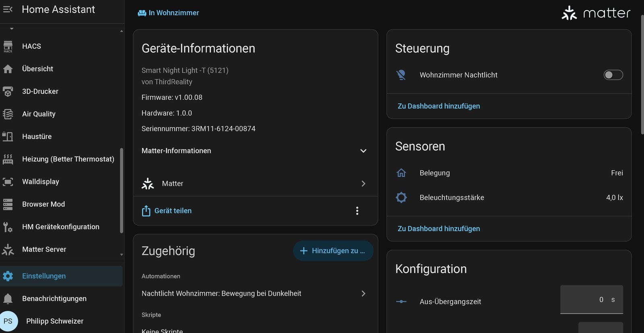Open 3D-Drucker printer icon
The height and width of the screenshot is (333, 644).
click(x=8, y=91)
